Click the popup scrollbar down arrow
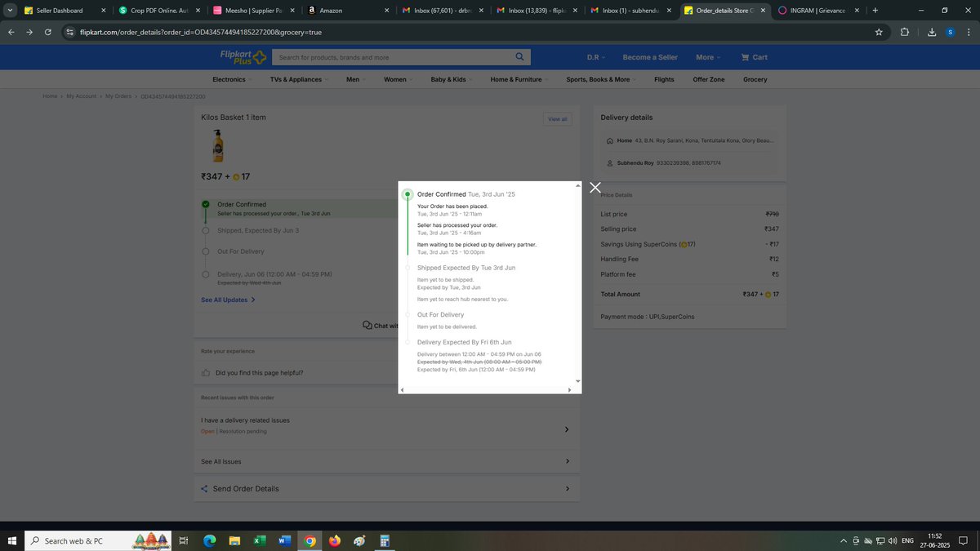The image size is (980, 551). point(578,381)
